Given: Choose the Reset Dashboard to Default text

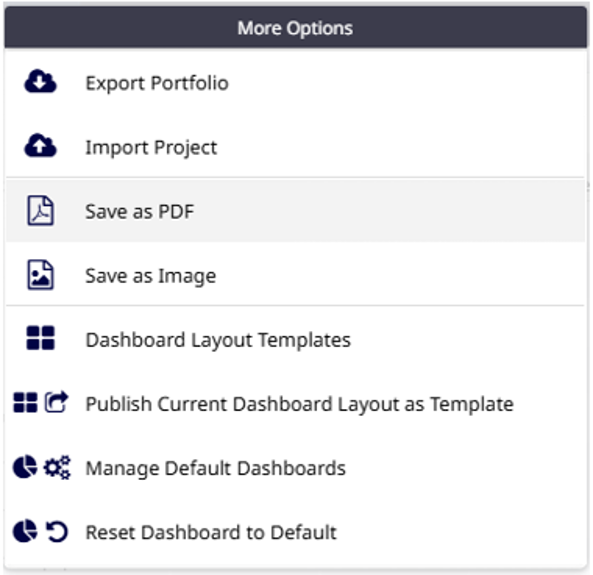Looking at the screenshot, I should (x=211, y=532).
